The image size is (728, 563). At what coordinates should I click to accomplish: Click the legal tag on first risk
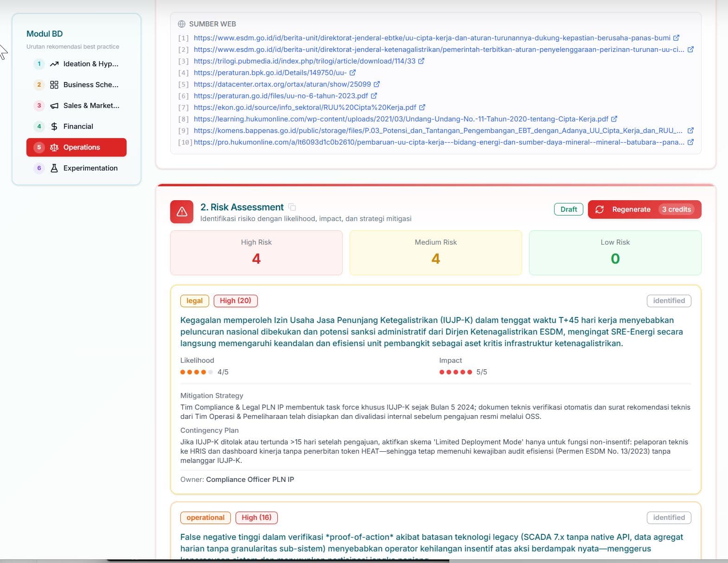pyautogui.click(x=195, y=301)
